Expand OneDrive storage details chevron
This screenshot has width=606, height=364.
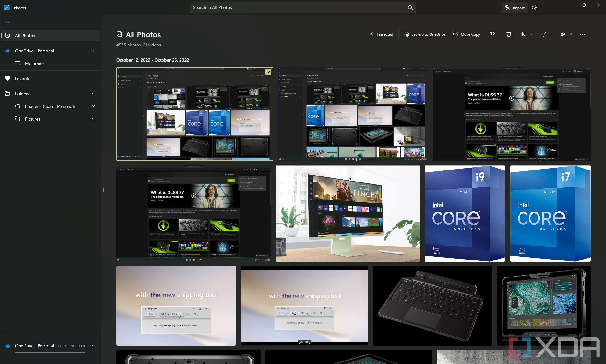[x=93, y=346]
